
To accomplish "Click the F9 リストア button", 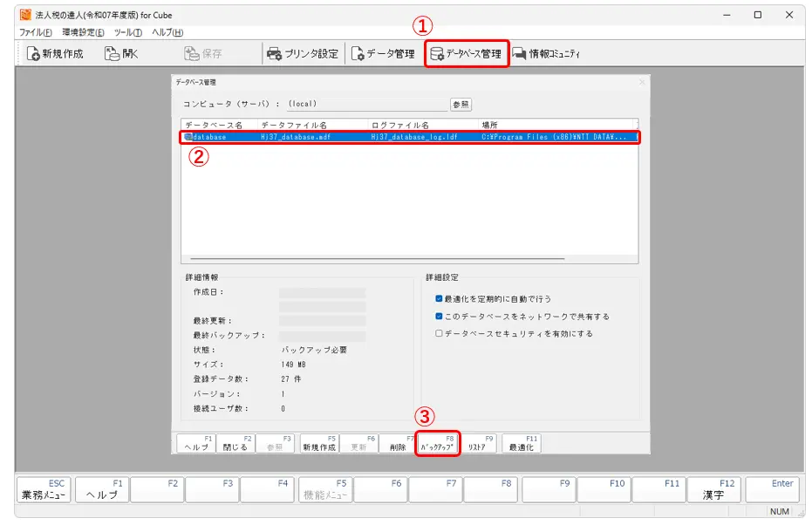I will (477, 443).
